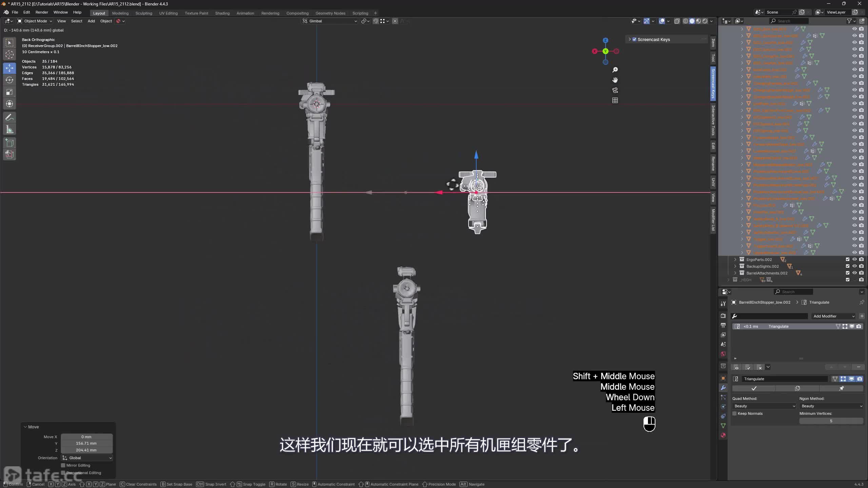Exclude BackupSights.002 collection via checkbox
This screenshot has height=488, width=868.
[x=848, y=266]
